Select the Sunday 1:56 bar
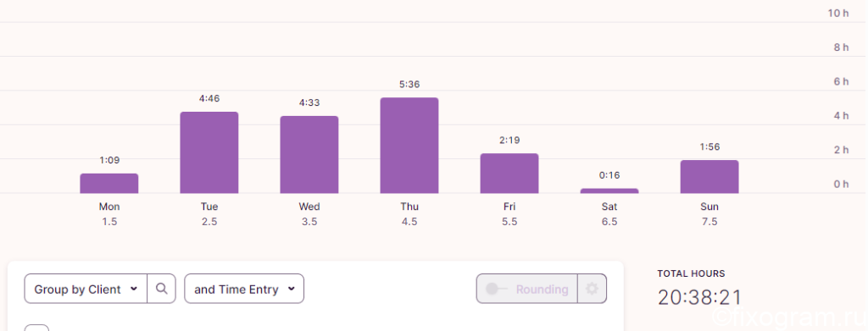868x331 pixels. pos(709,177)
